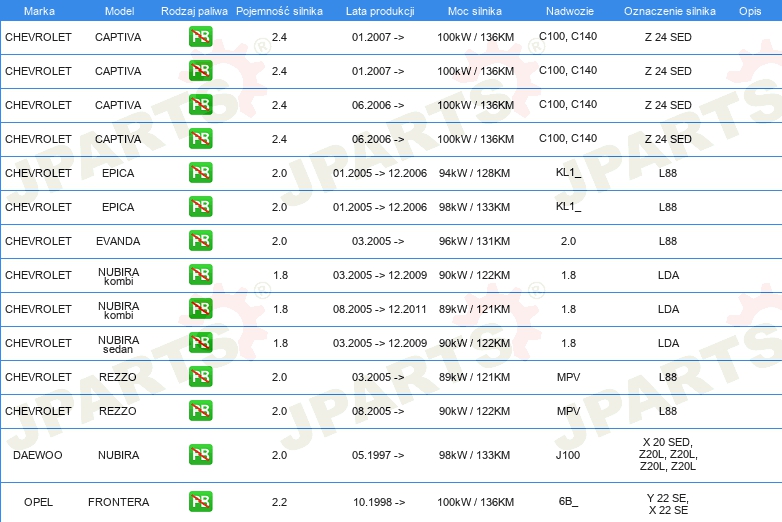This screenshot has width=782, height=522.
Task: Click the J100 body cell
Action: pyautogui.click(x=568, y=455)
